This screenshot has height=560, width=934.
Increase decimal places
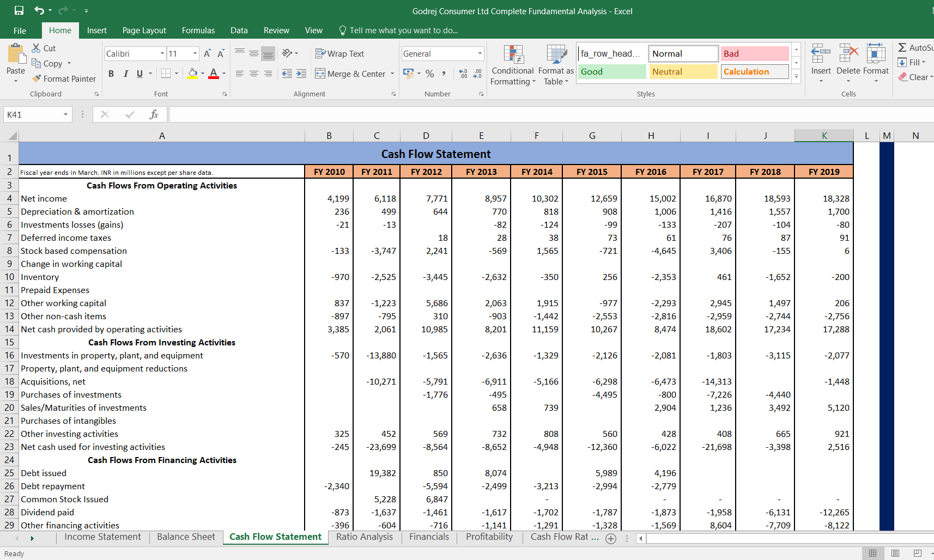pos(463,73)
